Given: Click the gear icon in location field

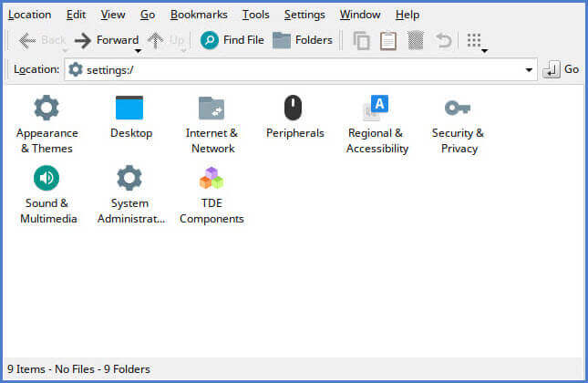Looking at the screenshot, I should (x=76, y=69).
